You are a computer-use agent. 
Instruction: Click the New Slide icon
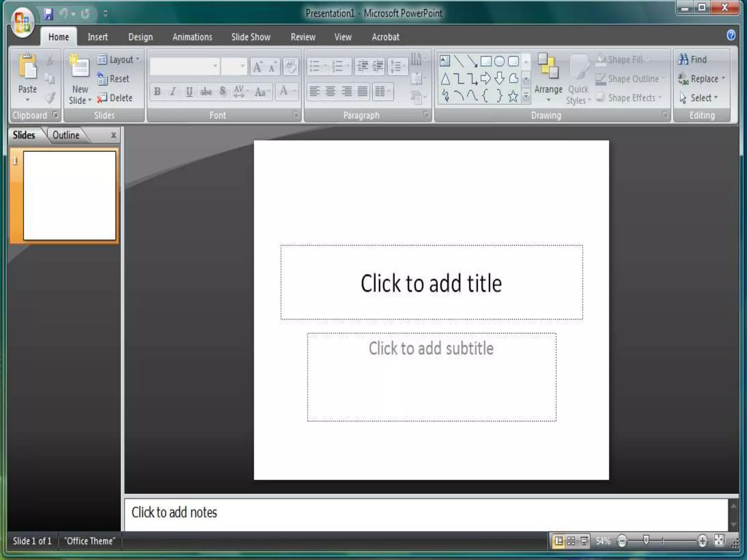(x=80, y=67)
